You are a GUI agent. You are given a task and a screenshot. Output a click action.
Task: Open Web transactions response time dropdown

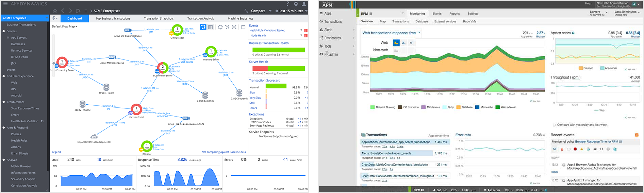[x=391, y=33]
